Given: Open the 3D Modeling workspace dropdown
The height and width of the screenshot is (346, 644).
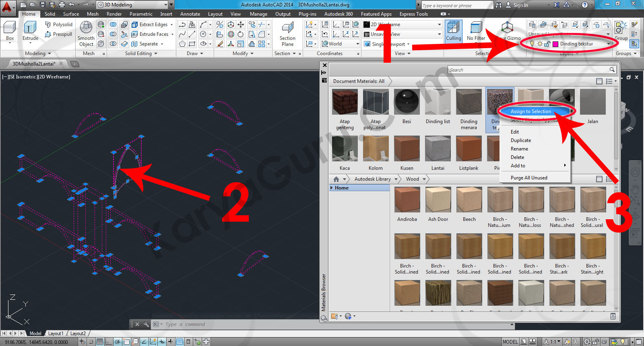Looking at the screenshot, I should click(133, 5).
